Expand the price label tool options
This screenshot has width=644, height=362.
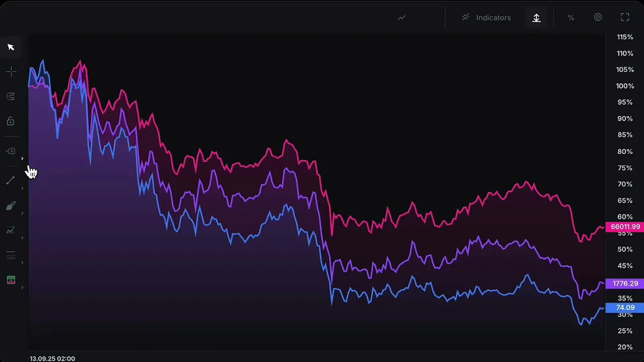pyautogui.click(x=22, y=158)
